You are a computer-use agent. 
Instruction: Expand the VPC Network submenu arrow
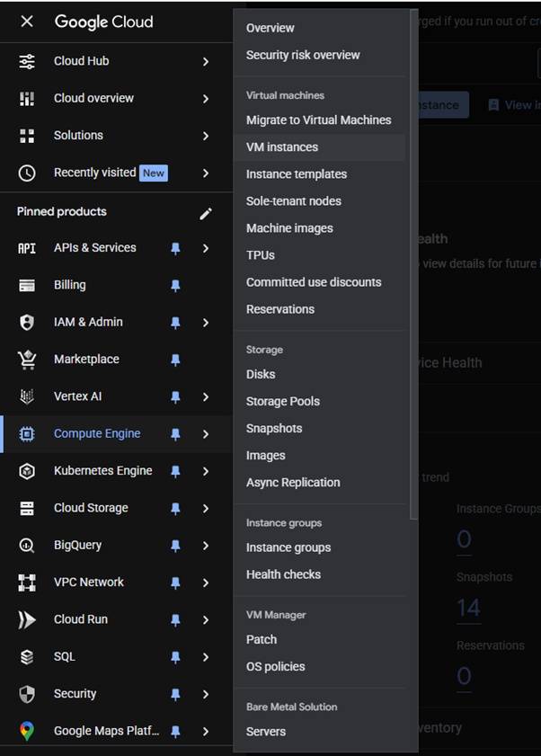(206, 583)
